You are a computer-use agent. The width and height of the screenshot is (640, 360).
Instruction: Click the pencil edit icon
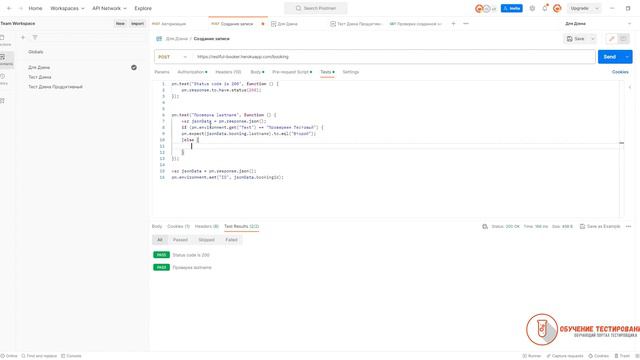pyautogui.click(x=611, y=39)
